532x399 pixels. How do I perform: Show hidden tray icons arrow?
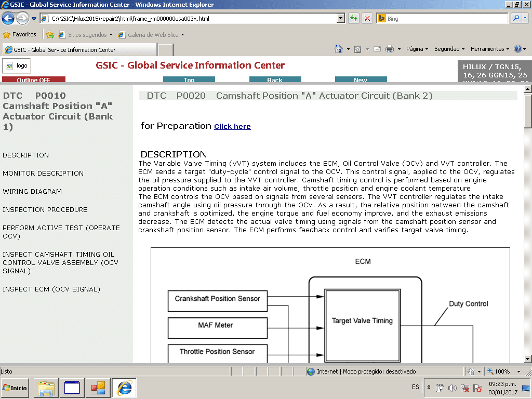coord(429,388)
